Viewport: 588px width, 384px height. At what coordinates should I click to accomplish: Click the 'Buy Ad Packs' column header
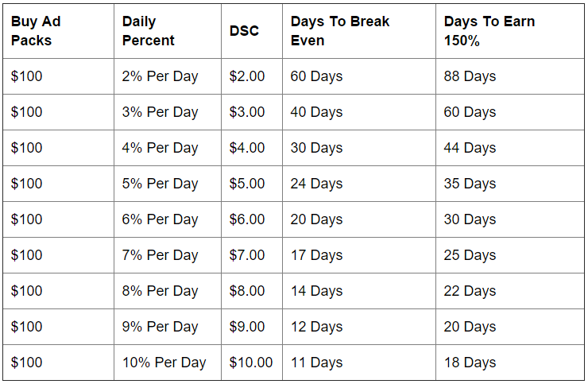coord(36,31)
